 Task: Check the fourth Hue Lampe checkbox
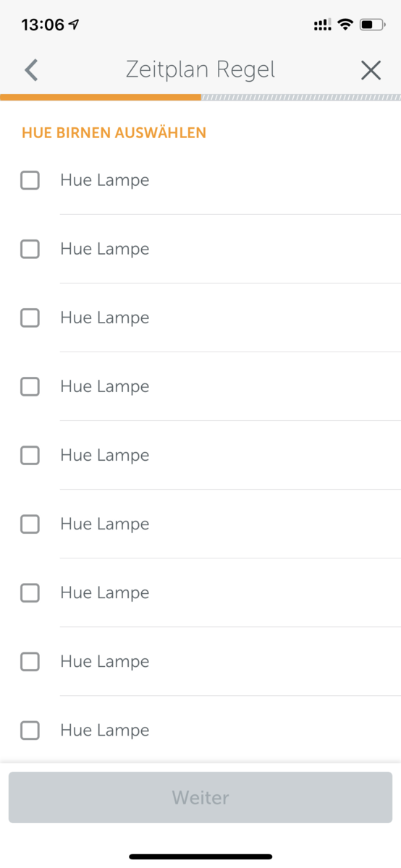tap(30, 386)
